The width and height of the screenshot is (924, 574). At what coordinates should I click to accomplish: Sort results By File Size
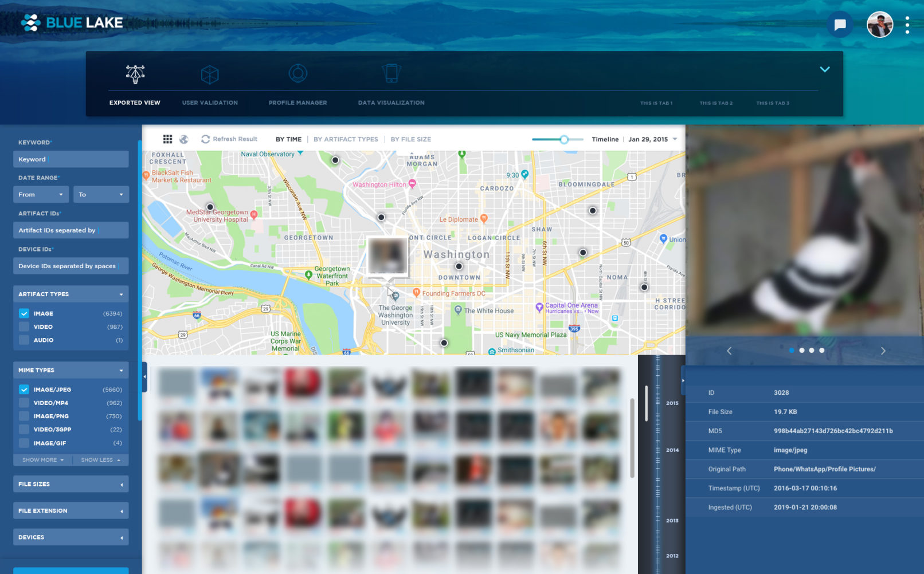tap(410, 139)
